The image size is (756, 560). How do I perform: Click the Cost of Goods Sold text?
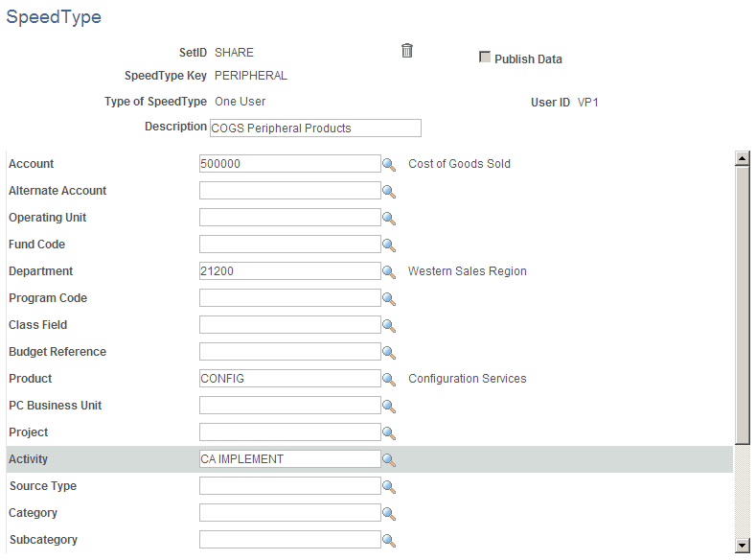point(459,164)
